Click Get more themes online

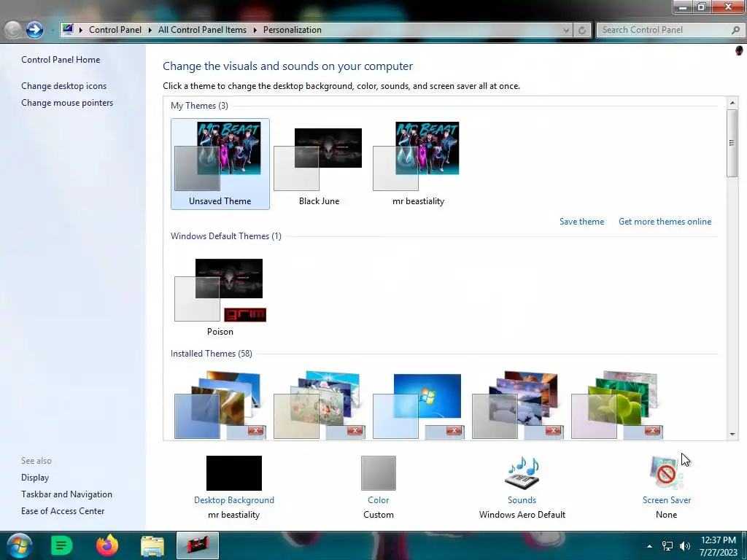click(x=665, y=222)
